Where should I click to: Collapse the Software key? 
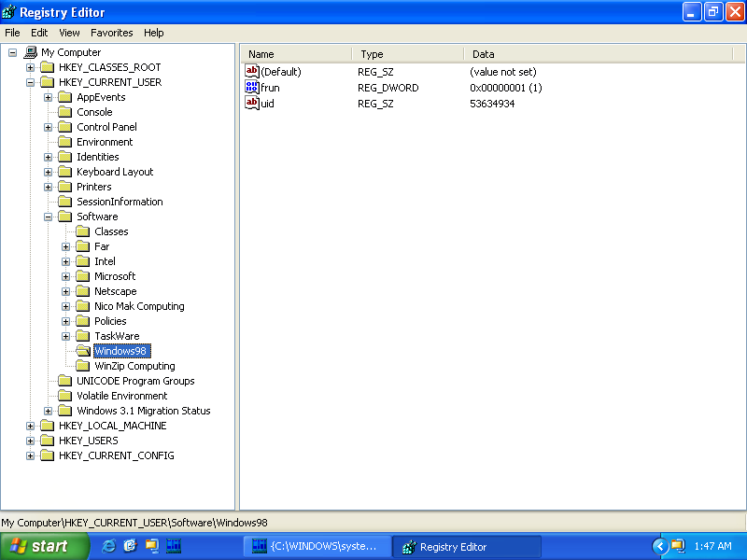[49, 217]
